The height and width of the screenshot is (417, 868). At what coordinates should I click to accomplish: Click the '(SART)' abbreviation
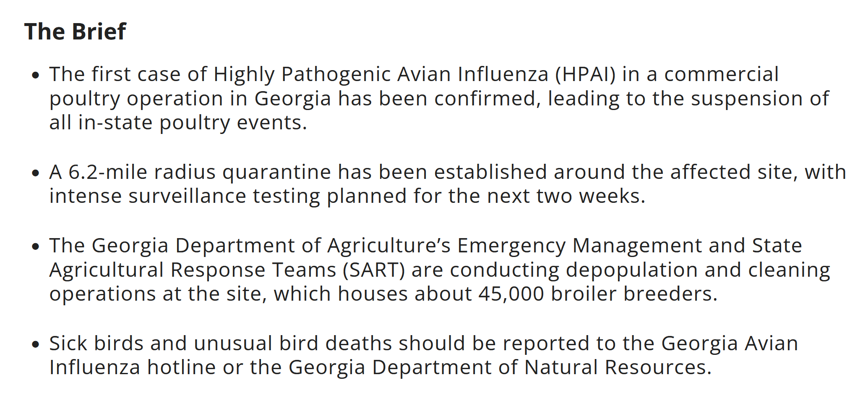(x=374, y=270)
